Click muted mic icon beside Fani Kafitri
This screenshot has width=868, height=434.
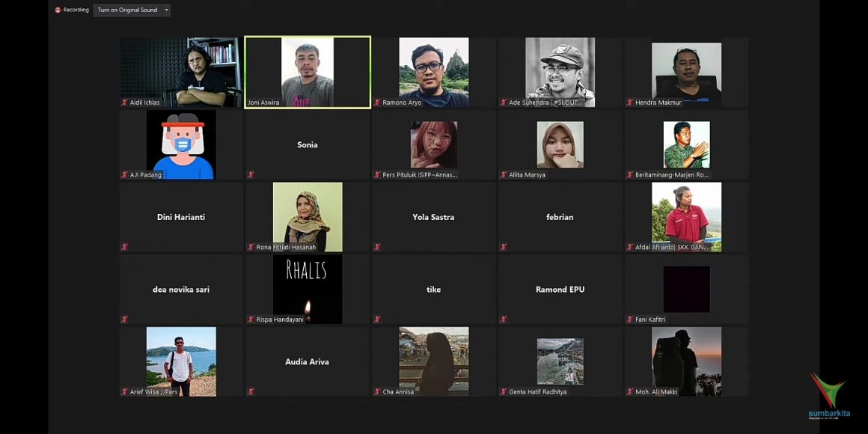click(x=630, y=320)
